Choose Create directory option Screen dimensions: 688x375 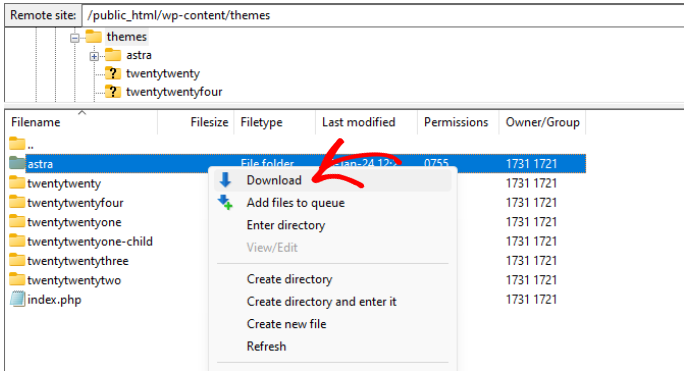click(x=332, y=279)
